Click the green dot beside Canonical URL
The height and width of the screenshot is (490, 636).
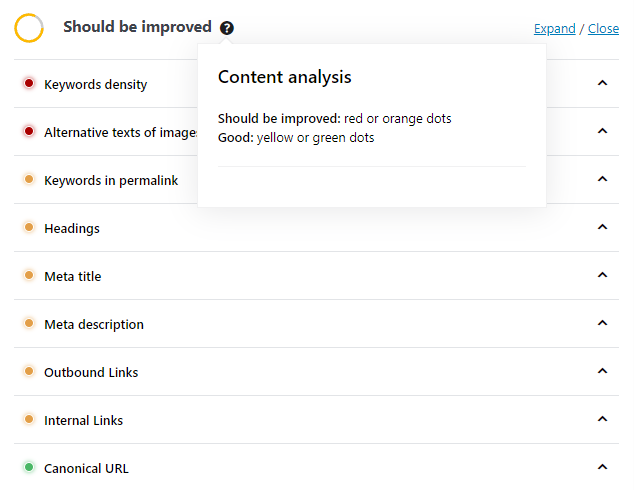point(29,467)
